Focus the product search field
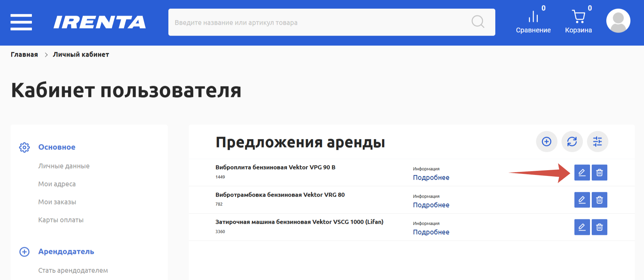The width and height of the screenshot is (644, 280). 319,22
